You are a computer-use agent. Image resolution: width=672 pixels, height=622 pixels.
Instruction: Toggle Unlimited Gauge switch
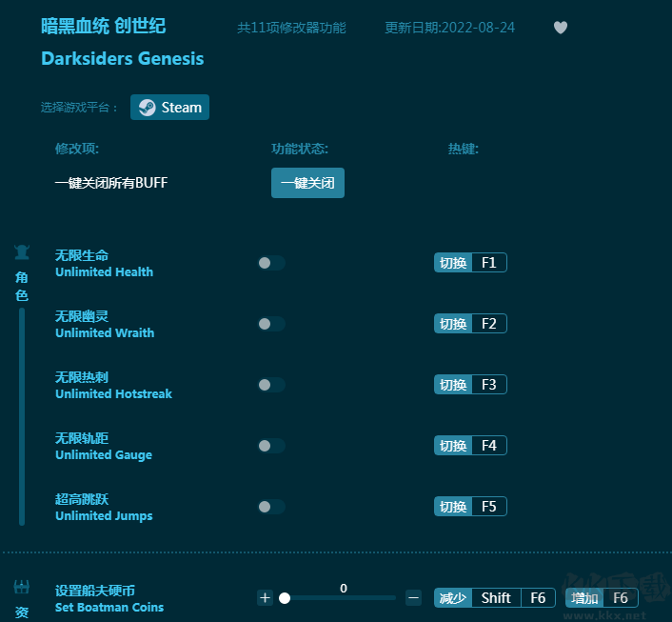(271, 446)
